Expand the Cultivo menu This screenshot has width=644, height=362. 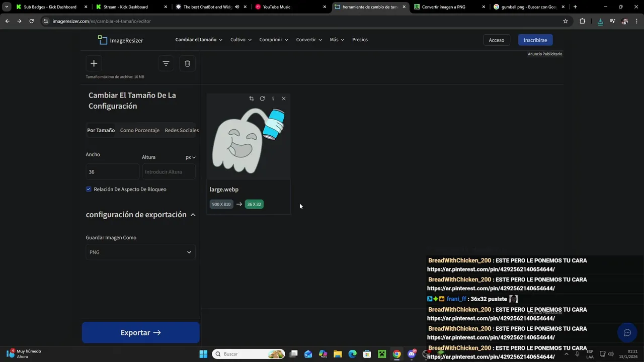coord(240,40)
